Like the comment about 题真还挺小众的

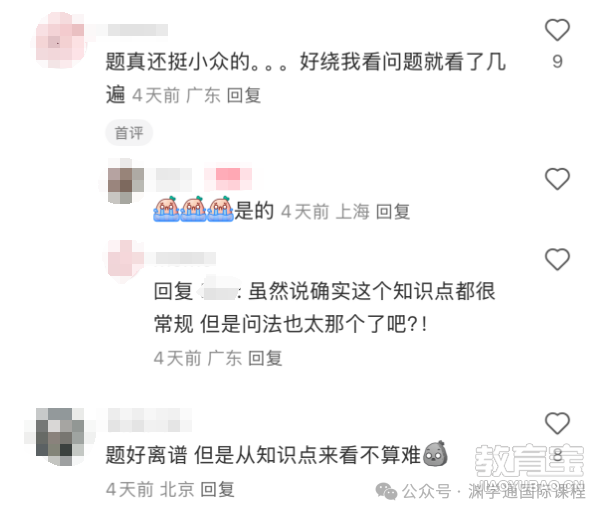pyautogui.click(x=557, y=30)
